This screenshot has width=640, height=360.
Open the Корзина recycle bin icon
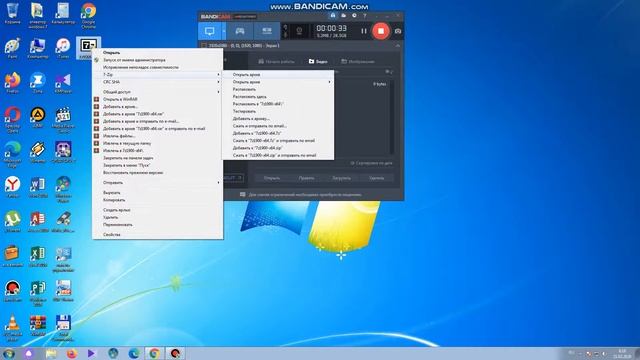pyautogui.click(x=12, y=14)
